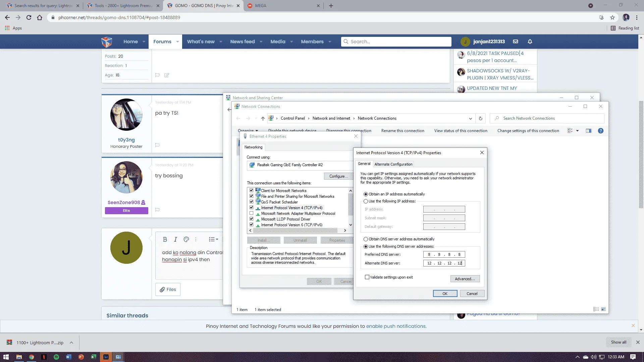Viewport: 644px width, 362px height.
Task: Uncheck Client for Microsoft Networks
Action: coord(252,190)
